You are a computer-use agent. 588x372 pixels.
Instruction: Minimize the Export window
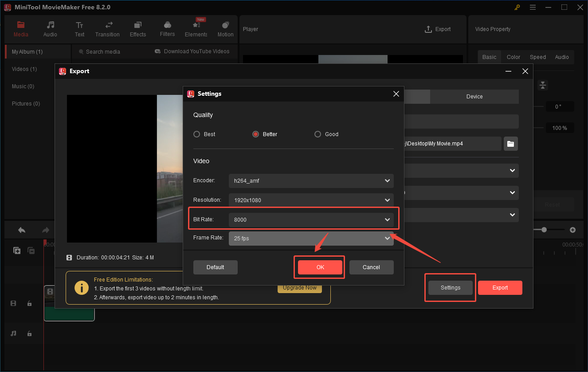pos(508,71)
